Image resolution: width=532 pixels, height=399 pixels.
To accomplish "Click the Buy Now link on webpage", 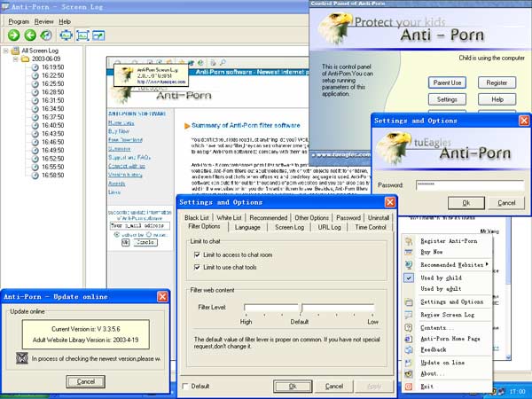I will click(x=119, y=131).
